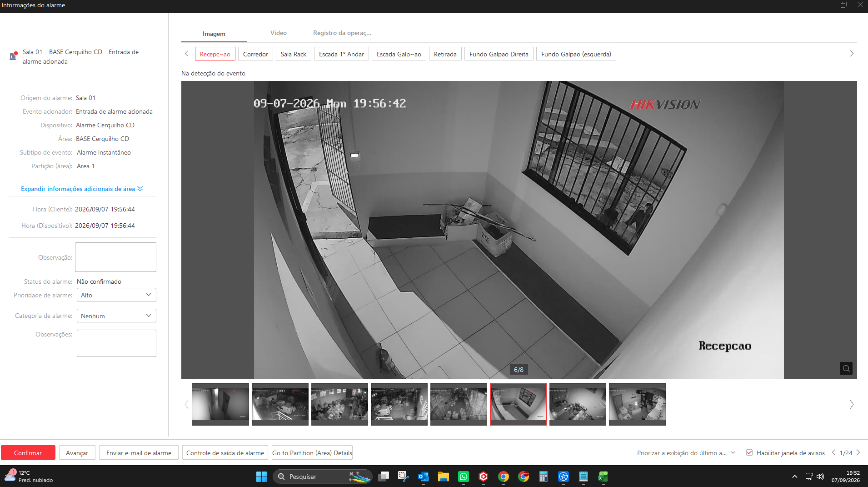This screenshot has width=868, height=487.
Task: Show previous snapshot thumbnails
Action: point(186,404)
